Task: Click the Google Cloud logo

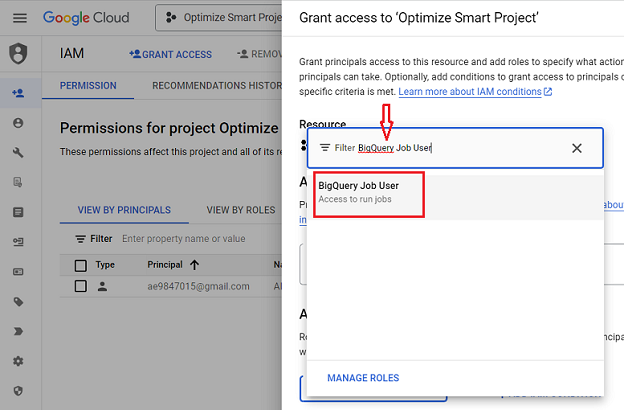Action: point(86,18)
